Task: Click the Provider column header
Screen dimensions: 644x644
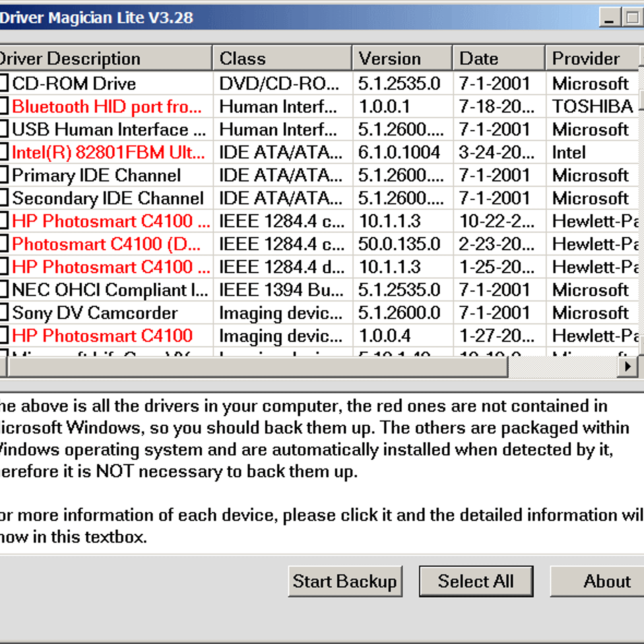Action: pyautogui.click(x=591, y=58)
